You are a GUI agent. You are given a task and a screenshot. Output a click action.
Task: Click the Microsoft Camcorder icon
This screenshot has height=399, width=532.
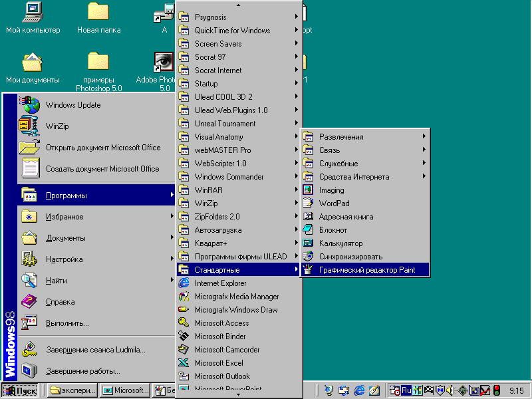click(x=184, y=349)
